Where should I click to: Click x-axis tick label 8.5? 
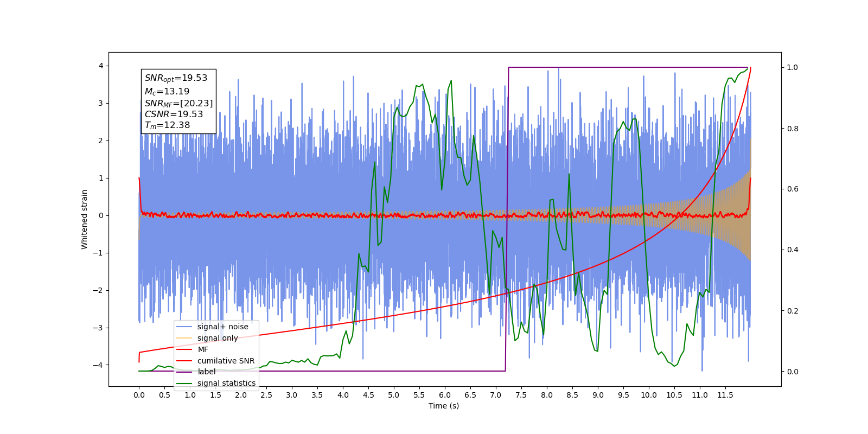point(572,395)
